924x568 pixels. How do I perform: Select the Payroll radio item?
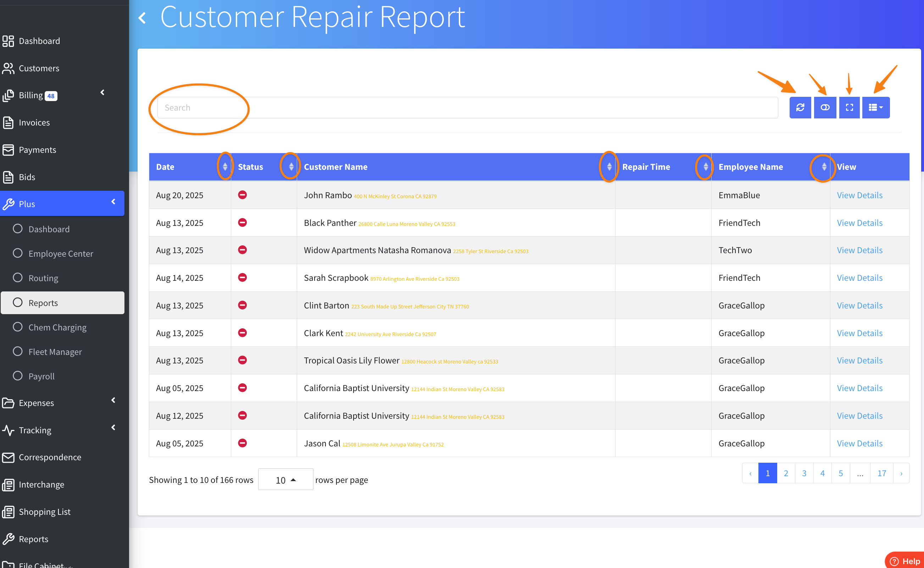[18, 376]
